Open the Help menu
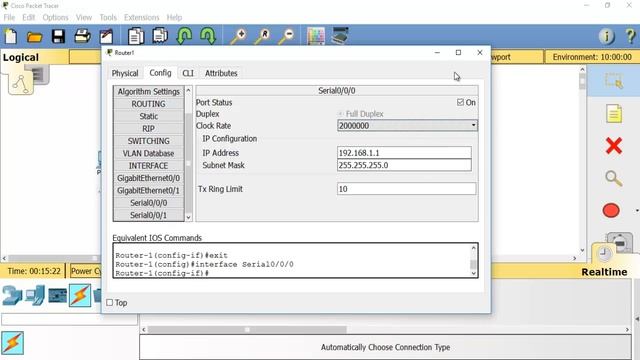 (174, 18)
